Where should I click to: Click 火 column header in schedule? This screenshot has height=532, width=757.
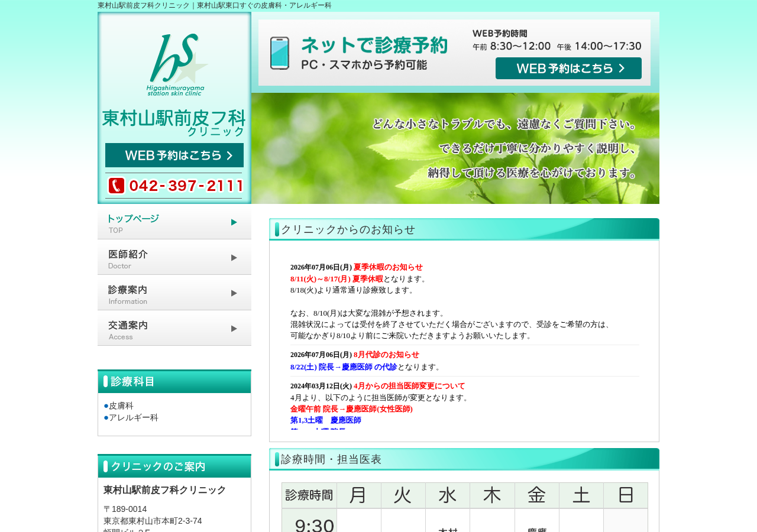point(403,495)
